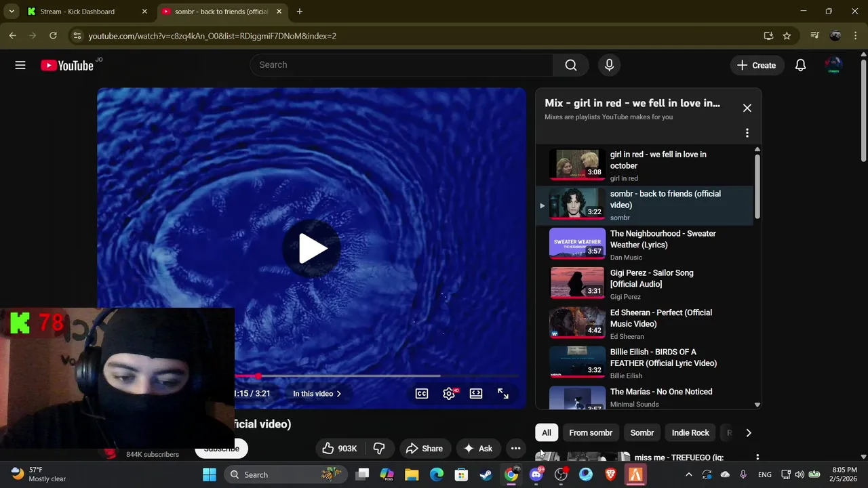Viewport: 868px width, 488px height.
Task: Open the YouTube account avatar menu
Action: (x=833, y=65)
